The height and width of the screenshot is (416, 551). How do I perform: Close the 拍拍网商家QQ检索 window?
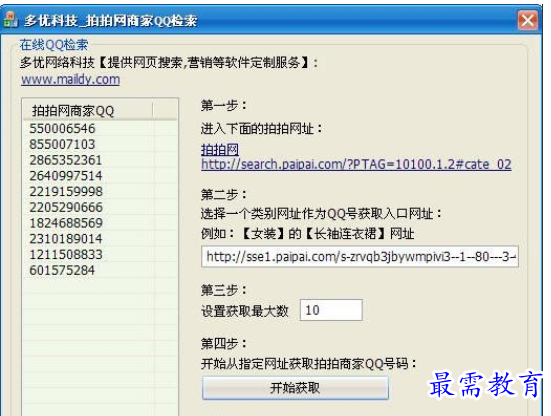point(528,20)
